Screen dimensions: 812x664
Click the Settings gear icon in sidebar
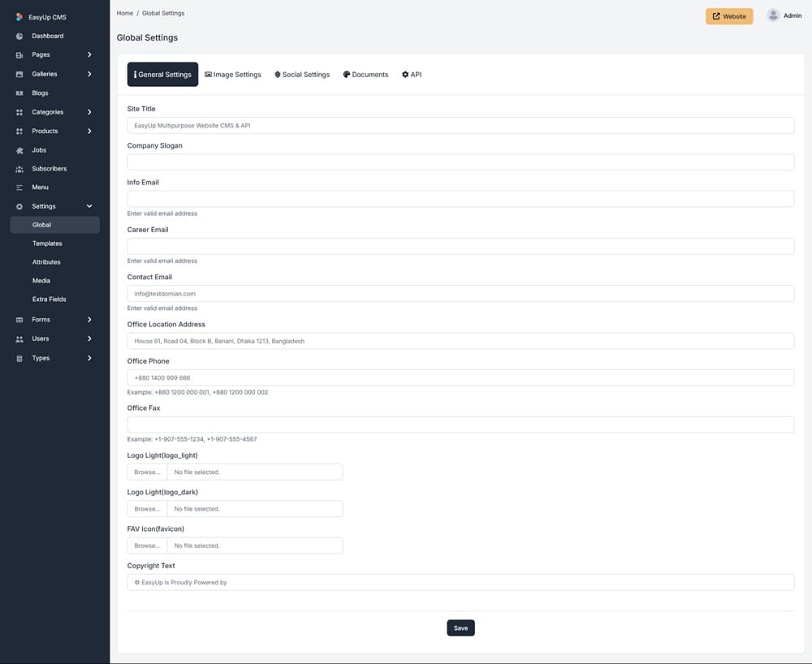point(19,206)
